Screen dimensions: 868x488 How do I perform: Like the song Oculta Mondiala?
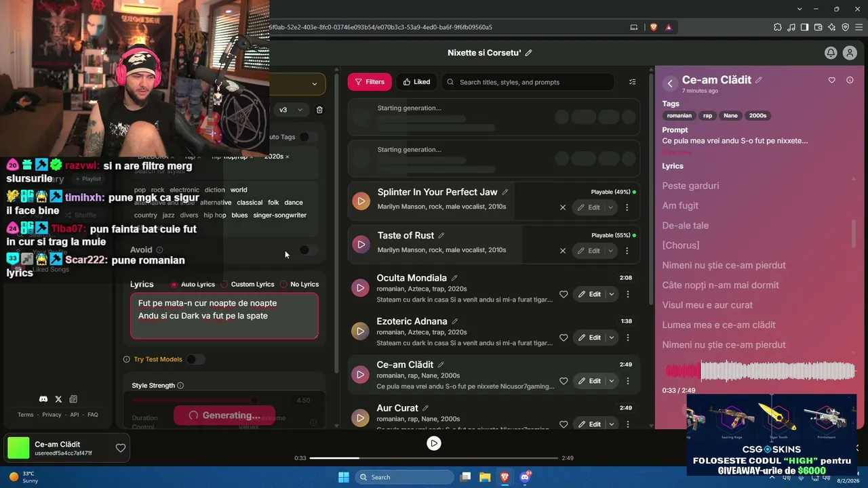(564, 294)
